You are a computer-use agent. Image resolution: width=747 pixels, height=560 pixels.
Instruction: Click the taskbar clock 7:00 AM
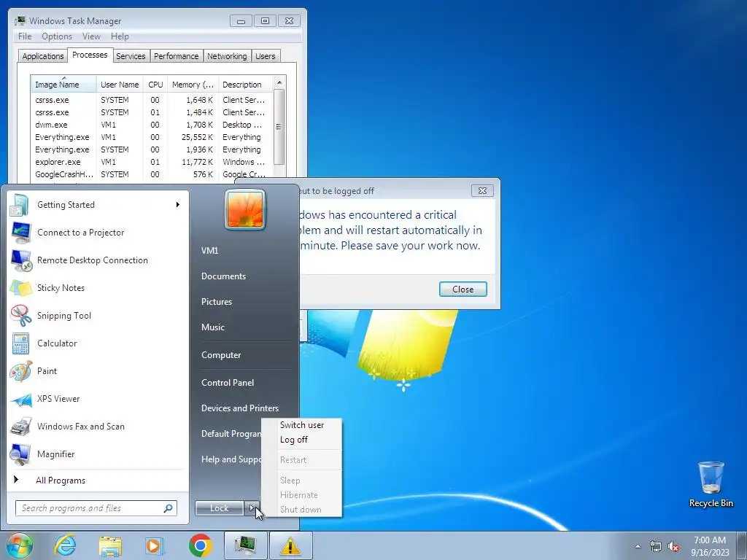pos(710,540)
